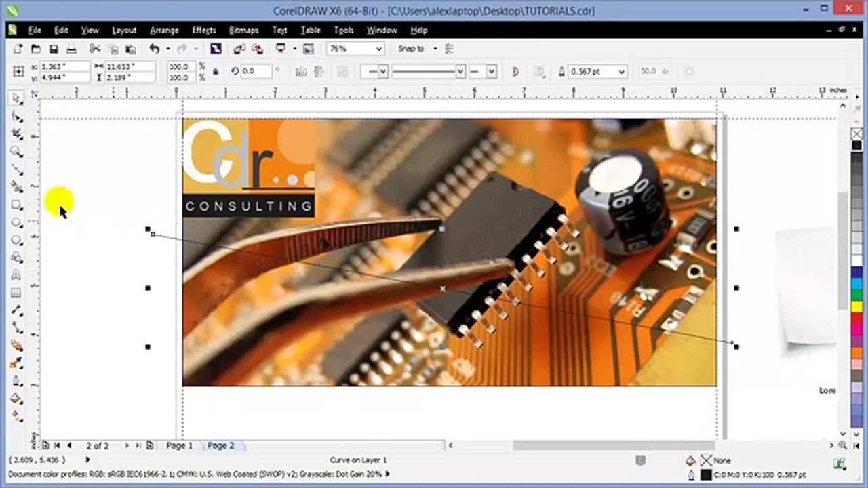Toggle wrap text option in property bar

coord(540,71)
